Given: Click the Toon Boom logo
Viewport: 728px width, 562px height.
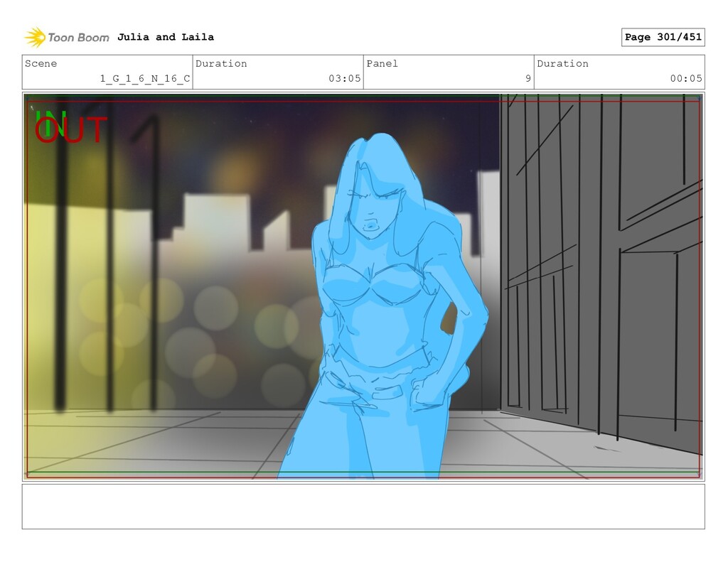Looking at the screenshot, I should (66, 37).
